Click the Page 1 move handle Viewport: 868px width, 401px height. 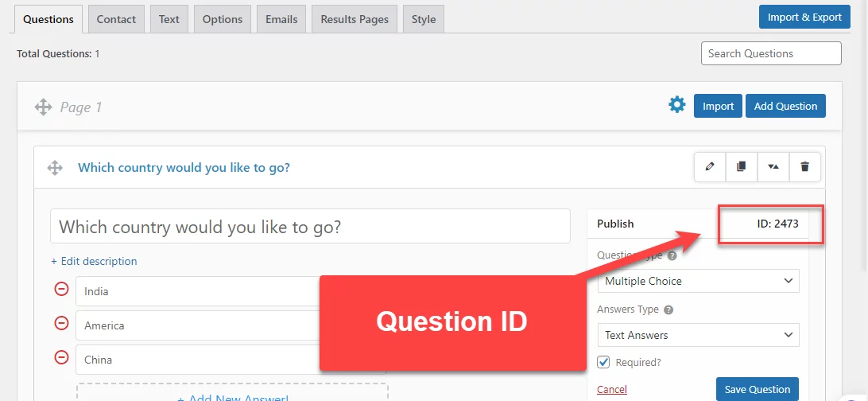43,107
